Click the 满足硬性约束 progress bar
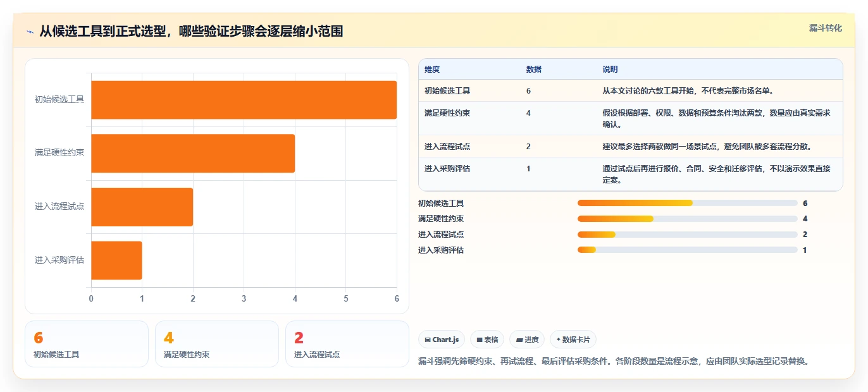The image size is (868, 392). click(x=687, y=219)
